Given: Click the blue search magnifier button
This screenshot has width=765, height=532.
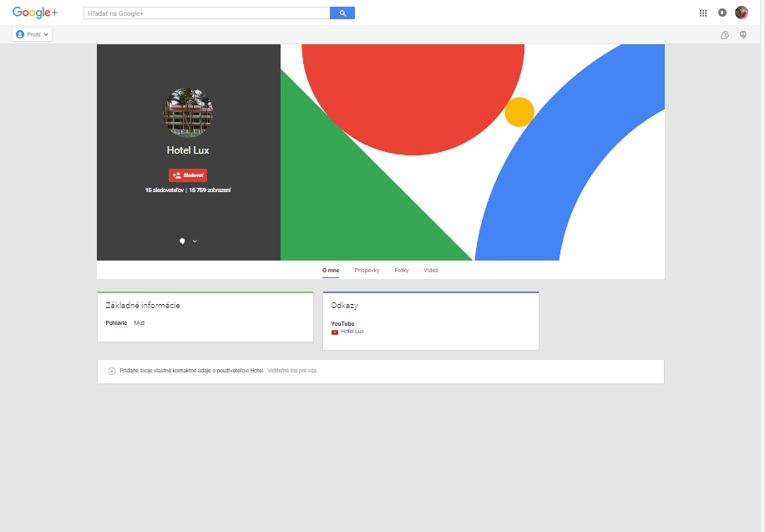Looking at the screenshot, I should click(342, 13).
